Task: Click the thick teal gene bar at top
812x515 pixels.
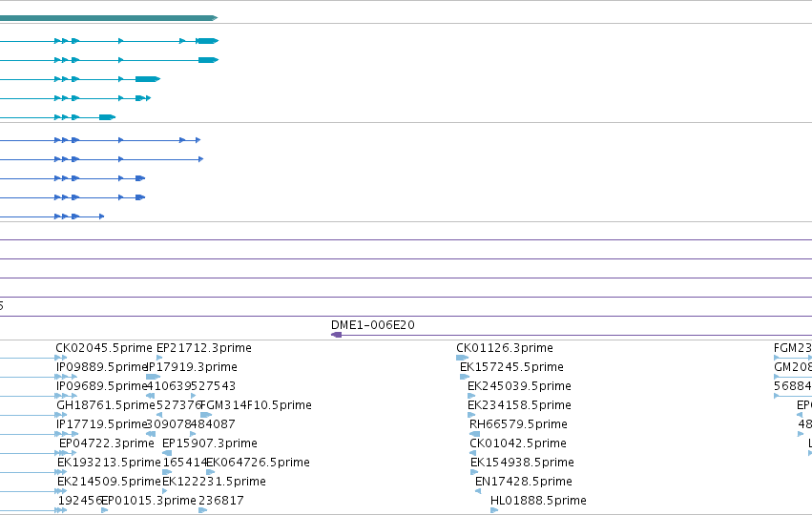Action: pyautogui.click(x=108, y=18)
